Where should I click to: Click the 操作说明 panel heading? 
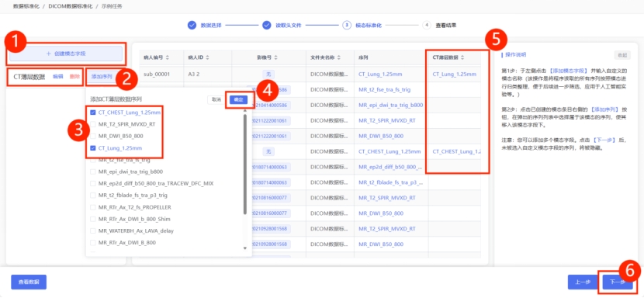(x=515, y=54)
